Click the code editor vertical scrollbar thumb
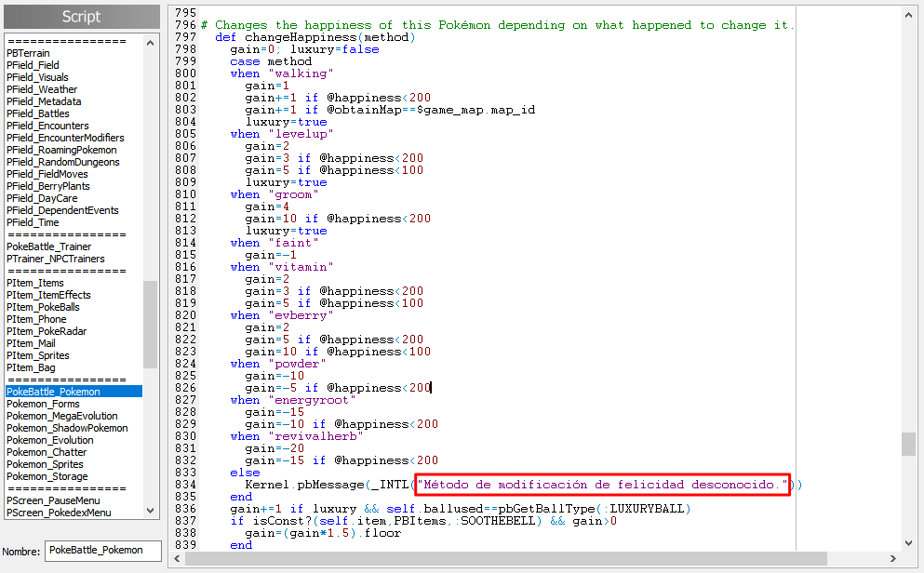The image size is (924, 573). point(909,444)
